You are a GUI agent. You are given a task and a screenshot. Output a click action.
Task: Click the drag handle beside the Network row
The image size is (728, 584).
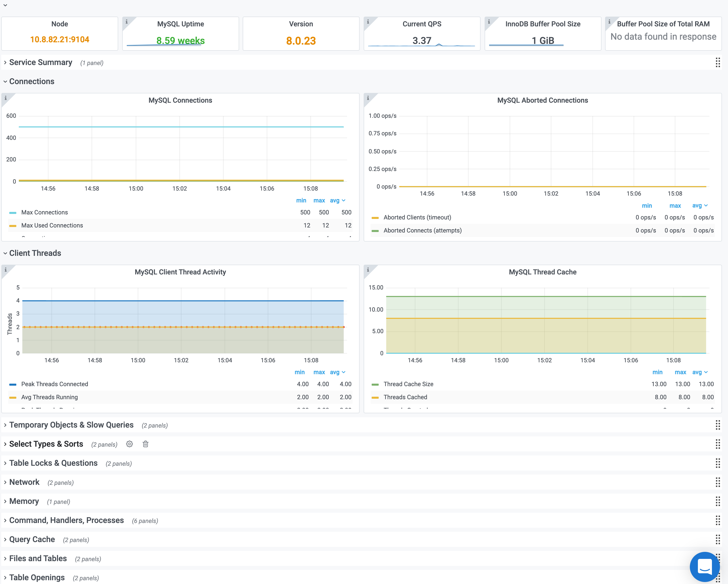pyautogui.click(x=718, y=482)
